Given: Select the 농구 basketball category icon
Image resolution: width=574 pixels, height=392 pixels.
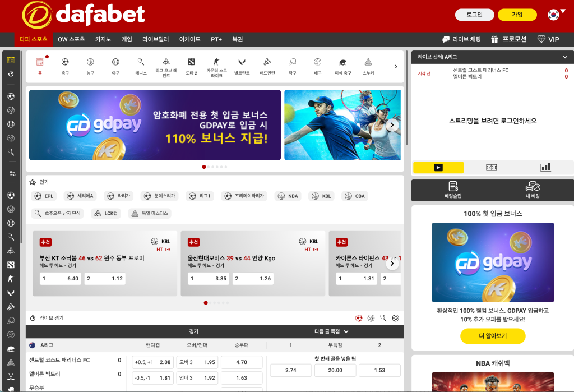Looking at the screenshot, I should click(x=90, y=66).
